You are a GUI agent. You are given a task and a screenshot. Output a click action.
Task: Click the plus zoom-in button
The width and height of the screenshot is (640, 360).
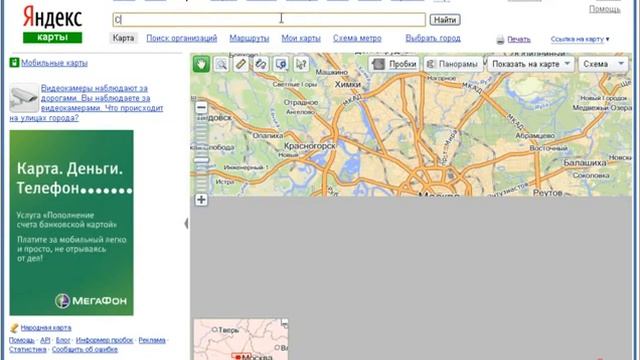(201, 200)
